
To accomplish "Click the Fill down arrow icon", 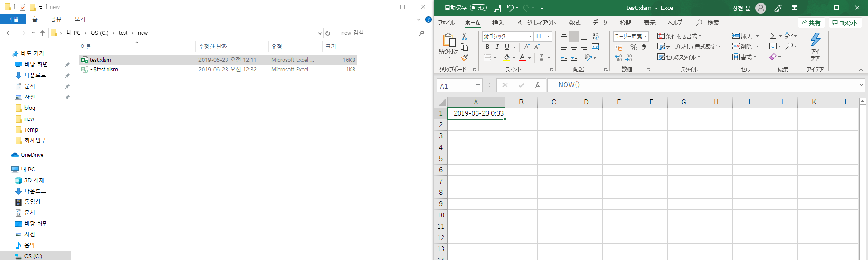I will [x=773, y=46].
